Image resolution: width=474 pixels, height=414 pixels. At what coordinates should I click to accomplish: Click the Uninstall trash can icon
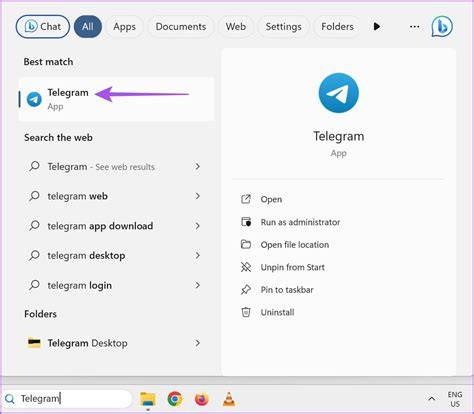(246, 312)
